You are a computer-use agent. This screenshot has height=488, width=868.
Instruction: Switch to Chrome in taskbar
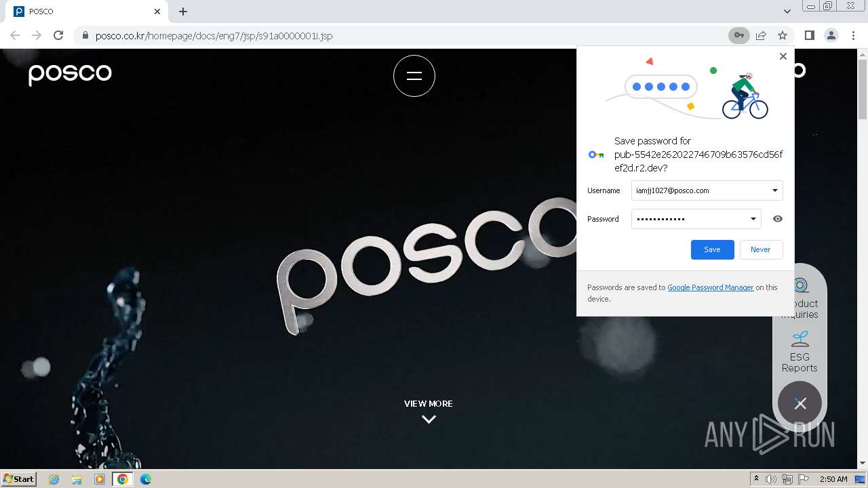pyautogui.click(x=123, y=479)
